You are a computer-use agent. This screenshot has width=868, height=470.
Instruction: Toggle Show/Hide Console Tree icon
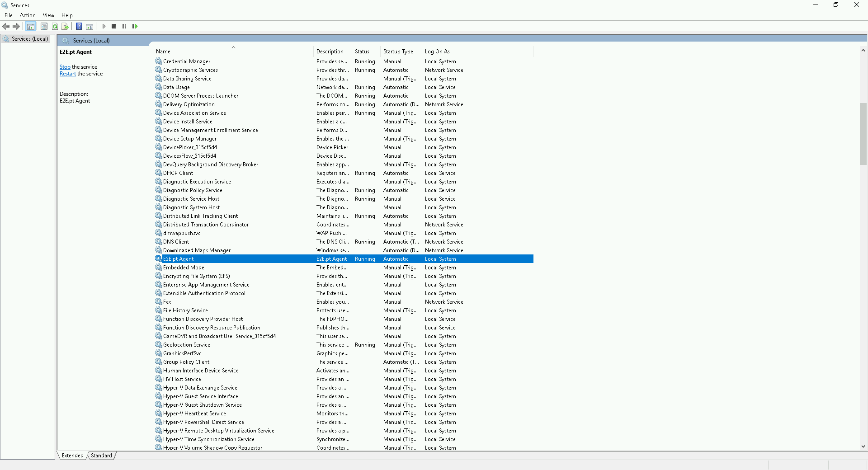(30, 26)
